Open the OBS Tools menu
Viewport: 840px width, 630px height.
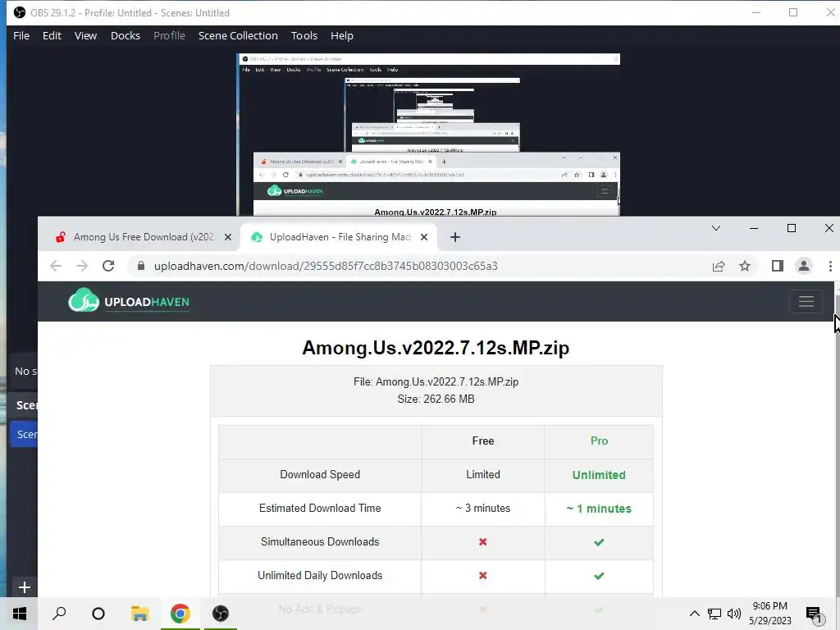pyautogui.click(x=304, y=36)
